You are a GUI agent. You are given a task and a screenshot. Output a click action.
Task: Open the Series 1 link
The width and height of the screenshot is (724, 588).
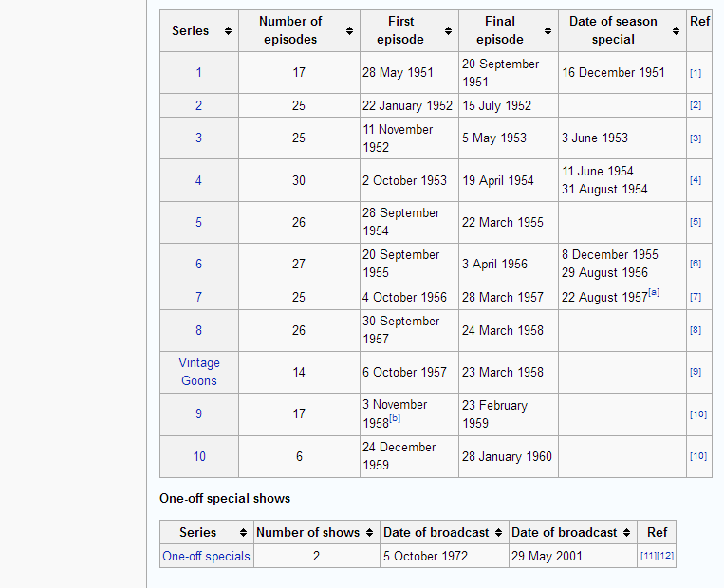(x=198, y=73)
